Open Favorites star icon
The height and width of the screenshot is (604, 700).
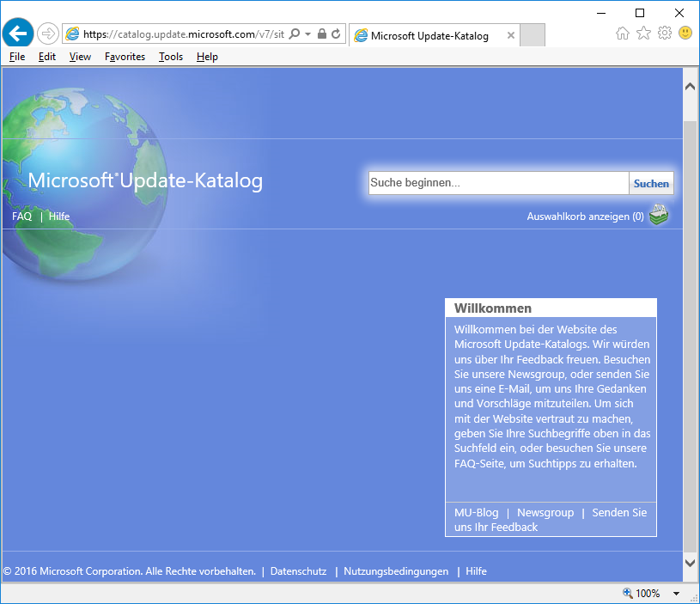[643, 33]
